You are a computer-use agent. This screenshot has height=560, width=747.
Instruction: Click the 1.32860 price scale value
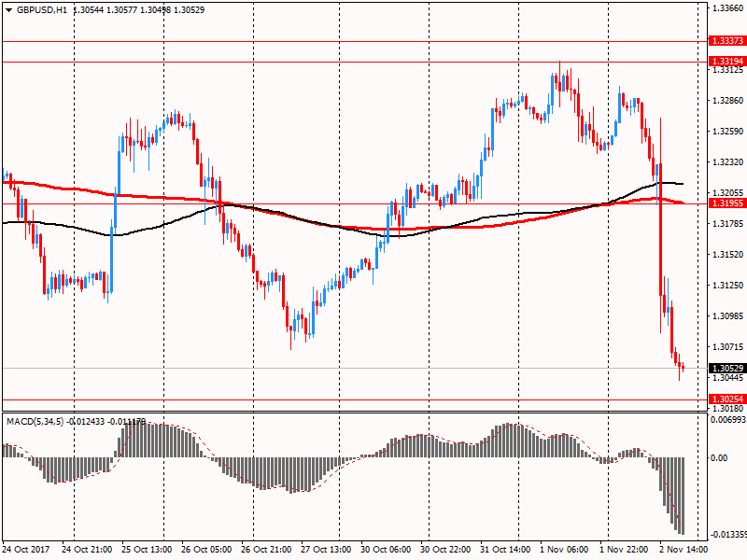[x=728, y=101]
